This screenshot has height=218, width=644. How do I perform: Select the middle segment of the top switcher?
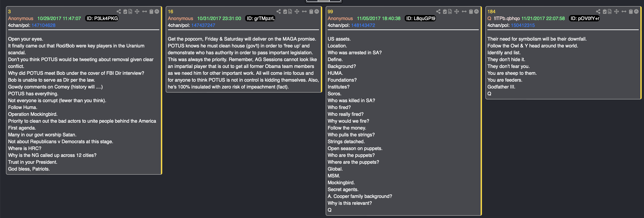[x=324, y=1]
